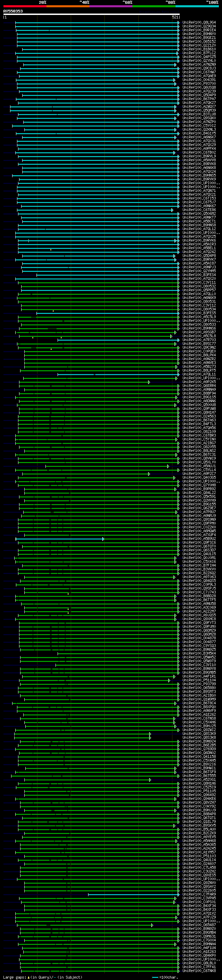The image size is (222, 980).
Task: Open the UniRef100_B8BD28 entry
Action: (x=199, y=596)
